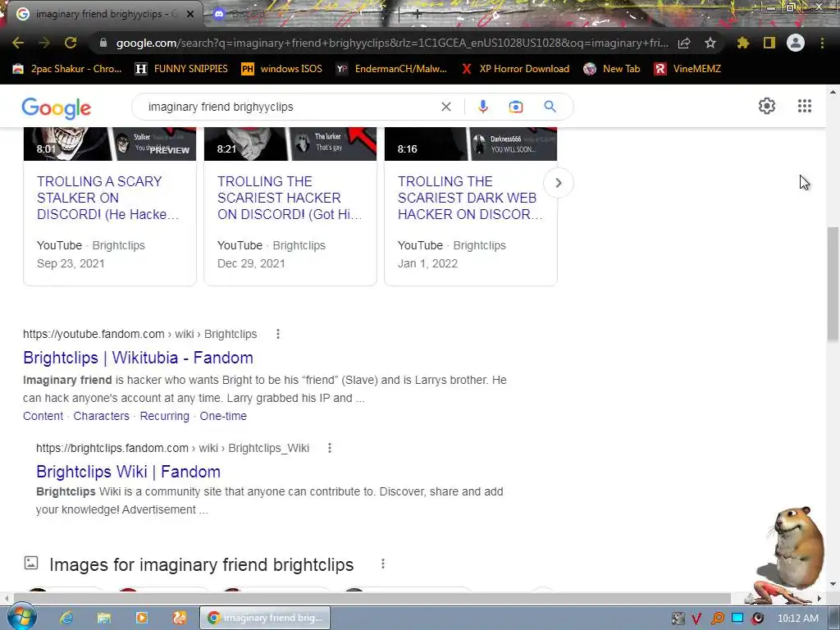Jump to the Characters sitelink
This screenshot has width=840, height=630.
(101, 416)
